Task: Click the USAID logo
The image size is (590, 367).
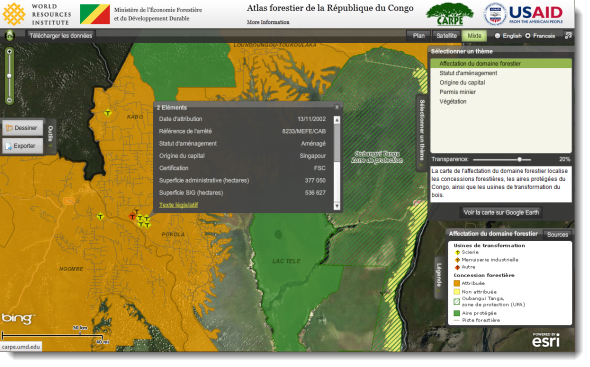Action: coord(523,14)
